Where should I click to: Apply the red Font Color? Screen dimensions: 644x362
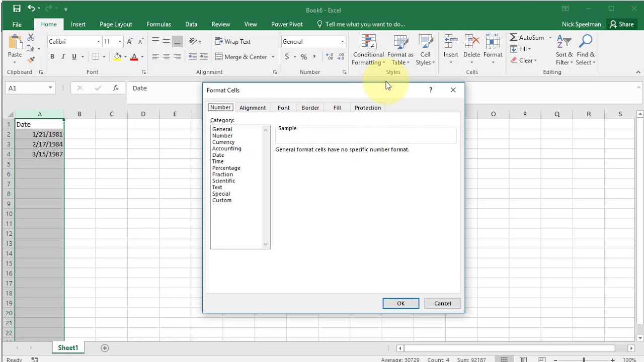pyautogui.click(x=134, y=57)
